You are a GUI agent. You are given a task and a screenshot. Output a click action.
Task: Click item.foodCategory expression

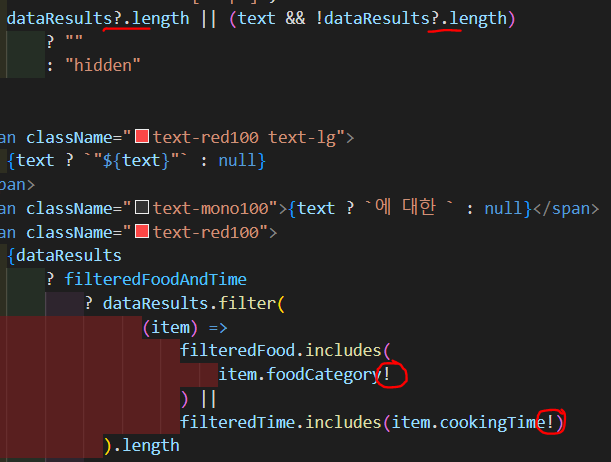(300, 374)
